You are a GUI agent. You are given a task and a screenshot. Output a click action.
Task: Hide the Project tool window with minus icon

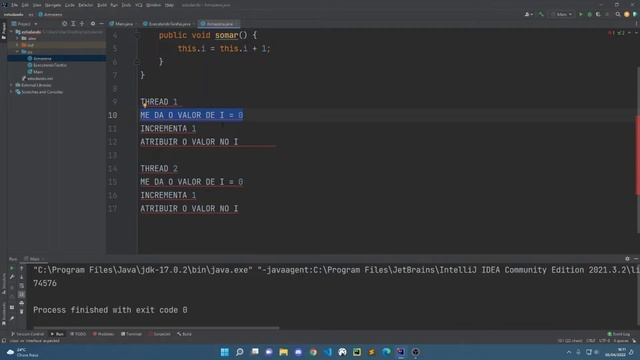pos(102,24)
